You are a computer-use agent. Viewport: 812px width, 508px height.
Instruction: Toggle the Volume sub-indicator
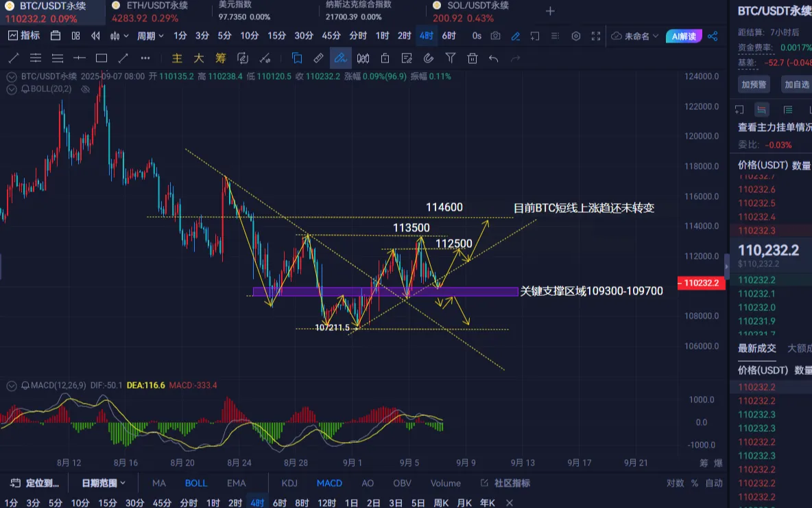click(x=445, y=483)
